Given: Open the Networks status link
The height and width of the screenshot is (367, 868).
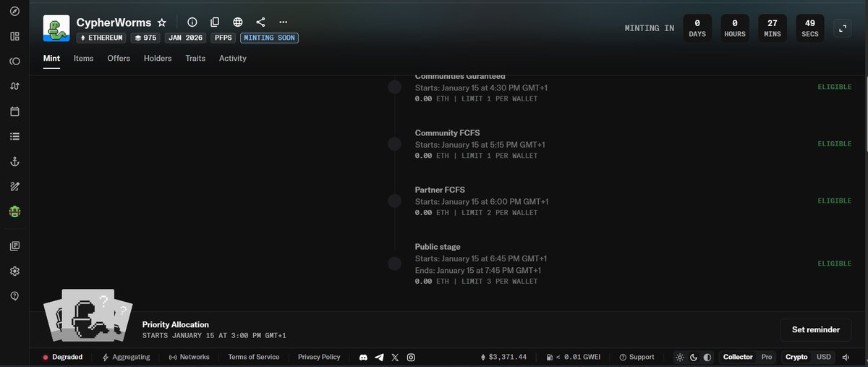Looking at the screenshot, I should [x=190, y=357].
